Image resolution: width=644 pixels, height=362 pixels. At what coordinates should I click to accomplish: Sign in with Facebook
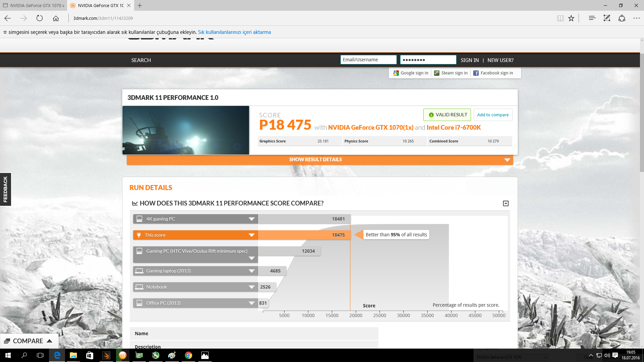tap(493, 73)
